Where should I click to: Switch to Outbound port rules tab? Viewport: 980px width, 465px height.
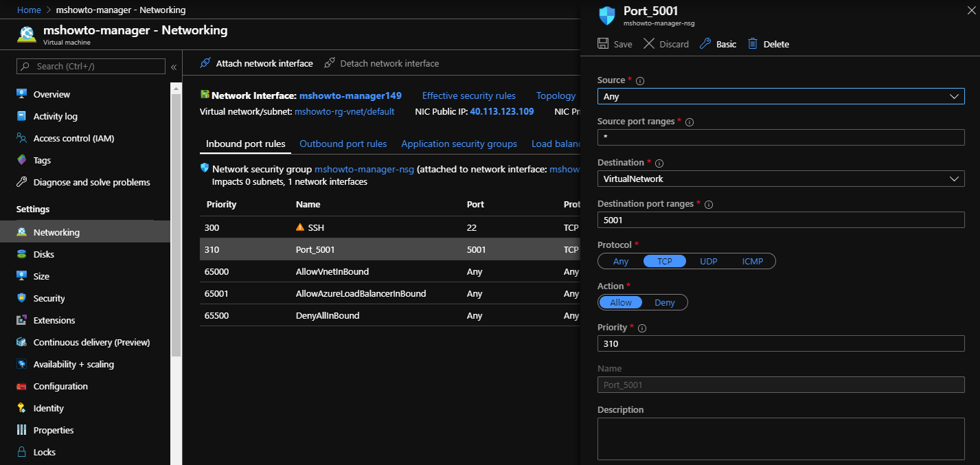[343, 144]
